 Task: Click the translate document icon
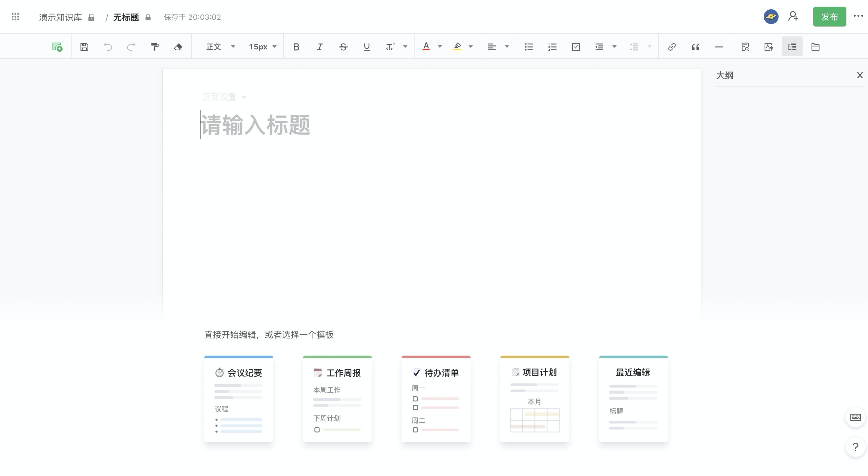(x=769, y=47)
